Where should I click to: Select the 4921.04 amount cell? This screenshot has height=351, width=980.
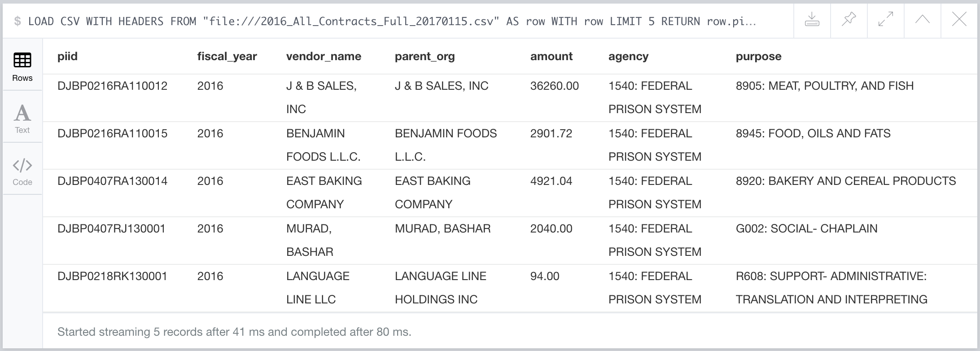tap(551, 181)
